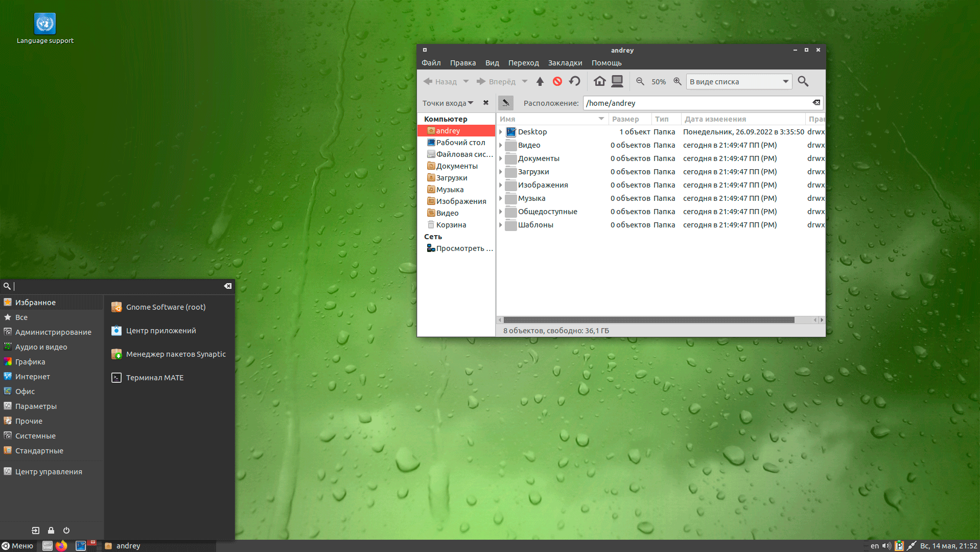The image size is (980, 552).
Task: Launch Терминал MATE from the menu
Action: point(154,378)
